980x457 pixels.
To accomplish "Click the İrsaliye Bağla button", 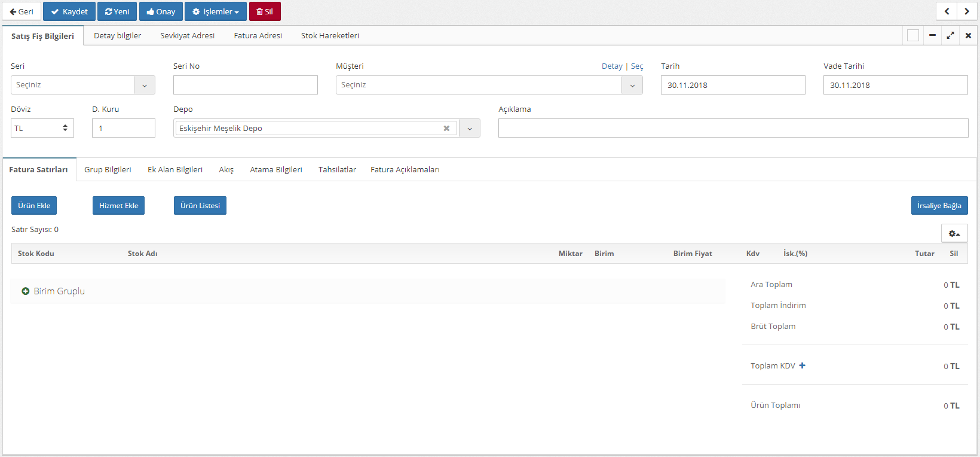I will click(x=939, y=206).
